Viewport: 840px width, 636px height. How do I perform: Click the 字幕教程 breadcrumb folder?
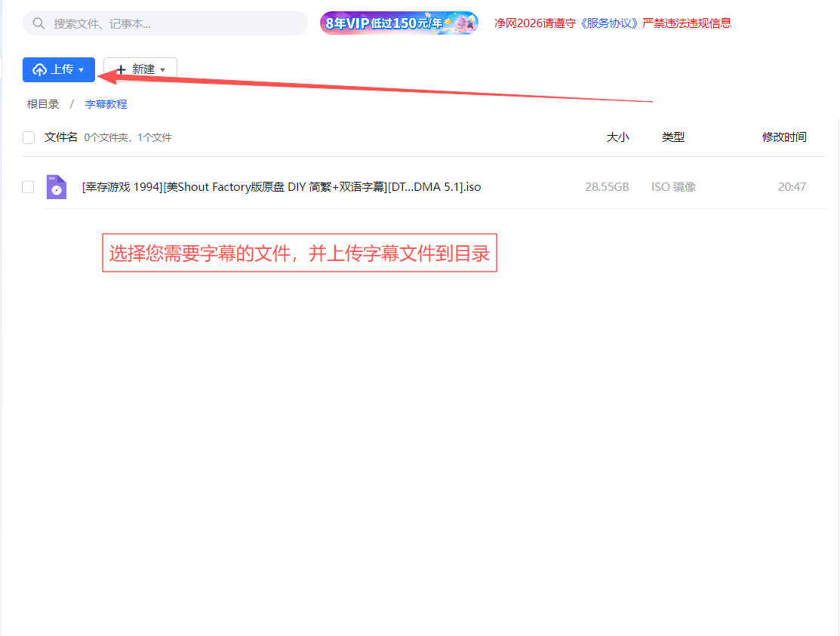coord(106,104)
